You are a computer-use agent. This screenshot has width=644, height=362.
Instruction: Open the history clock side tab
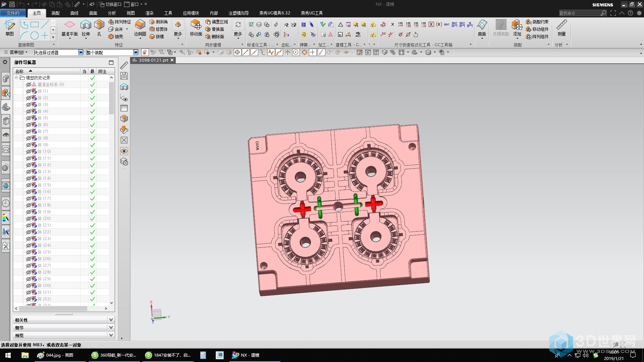(x=6, y=203)
